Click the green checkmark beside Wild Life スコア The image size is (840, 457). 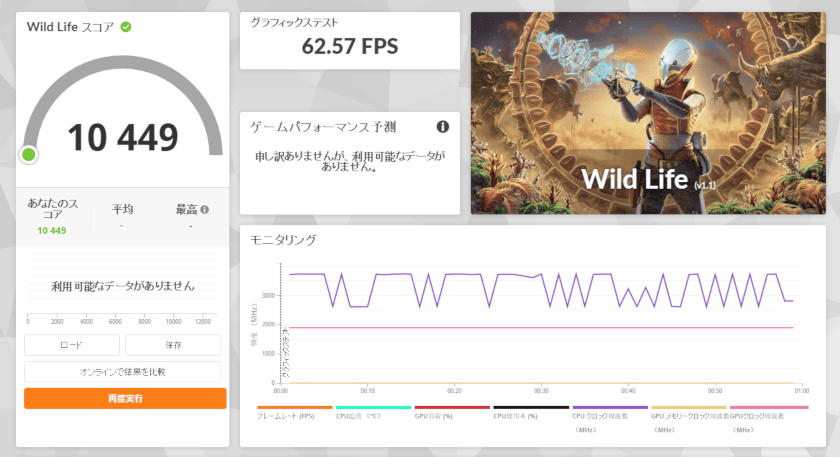coord(126,26)
